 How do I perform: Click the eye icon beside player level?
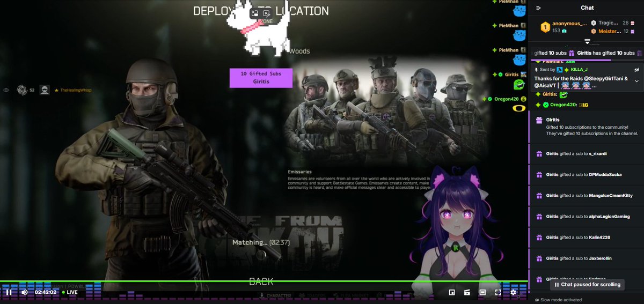(6, 90)
